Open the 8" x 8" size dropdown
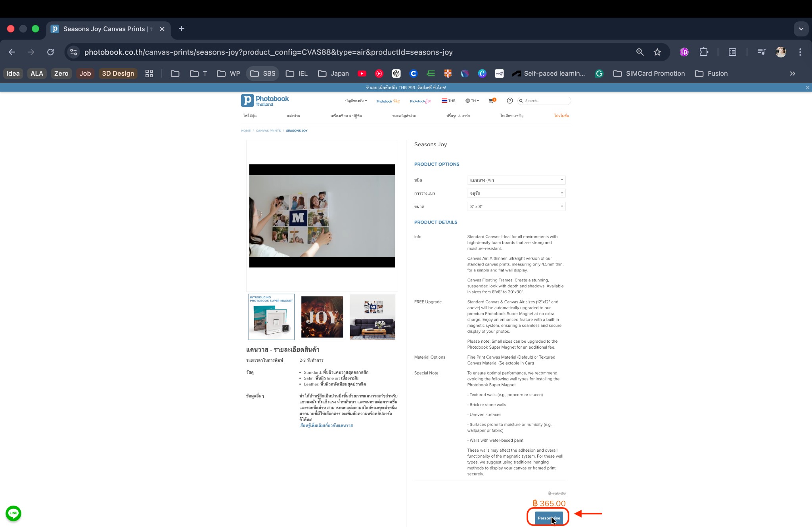812x527 pixels. click(516, 206)
